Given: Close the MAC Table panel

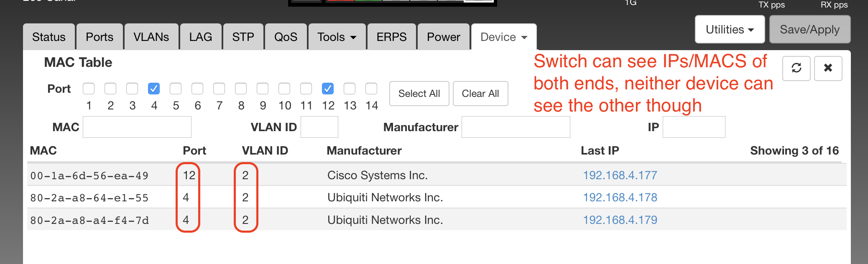Looking at the screenshot, I should 828,68.
